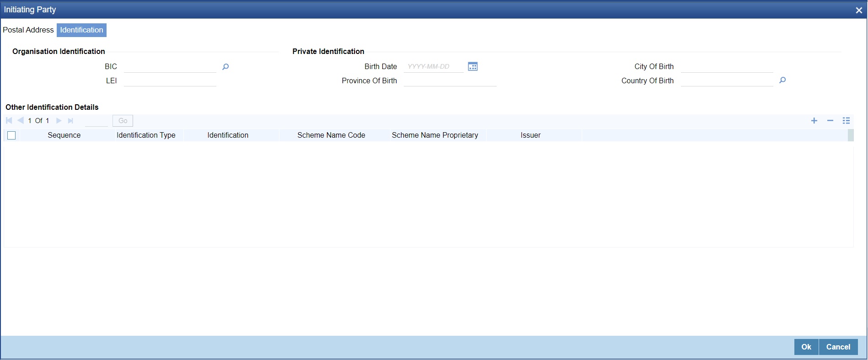Focus the BIC input field
This screenshot has width=868, height=360.
170,67
